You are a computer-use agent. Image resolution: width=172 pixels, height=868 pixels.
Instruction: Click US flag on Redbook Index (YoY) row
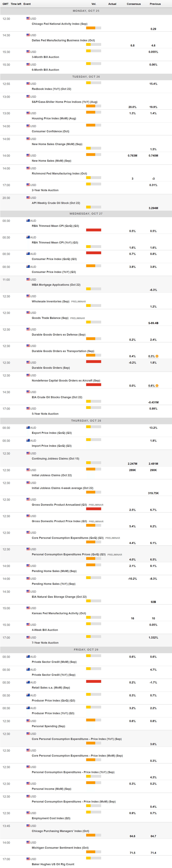[28, 84]
